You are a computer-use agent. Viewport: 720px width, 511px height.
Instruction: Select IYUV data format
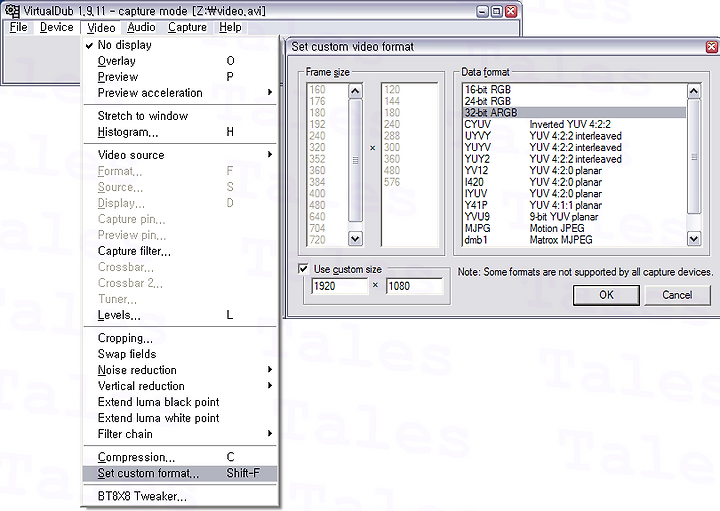(574, 193)
